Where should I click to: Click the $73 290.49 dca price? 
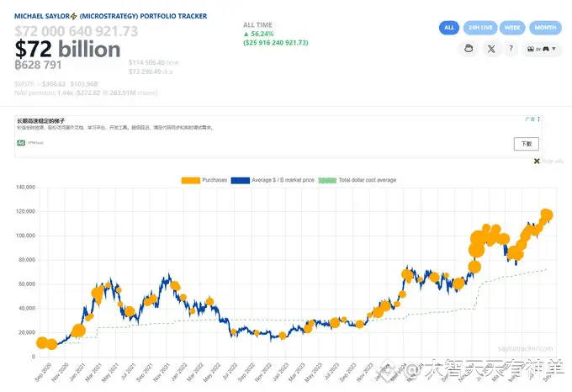click(151, 72)
